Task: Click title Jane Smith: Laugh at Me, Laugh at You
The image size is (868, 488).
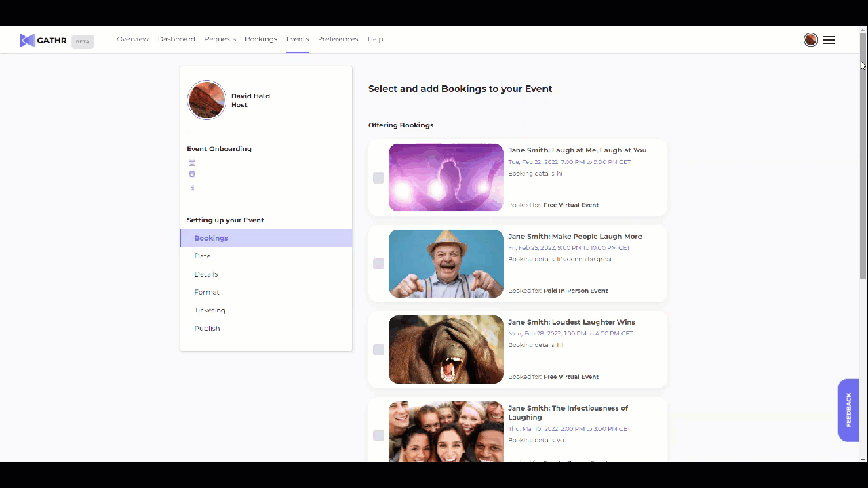Action: 577,150
